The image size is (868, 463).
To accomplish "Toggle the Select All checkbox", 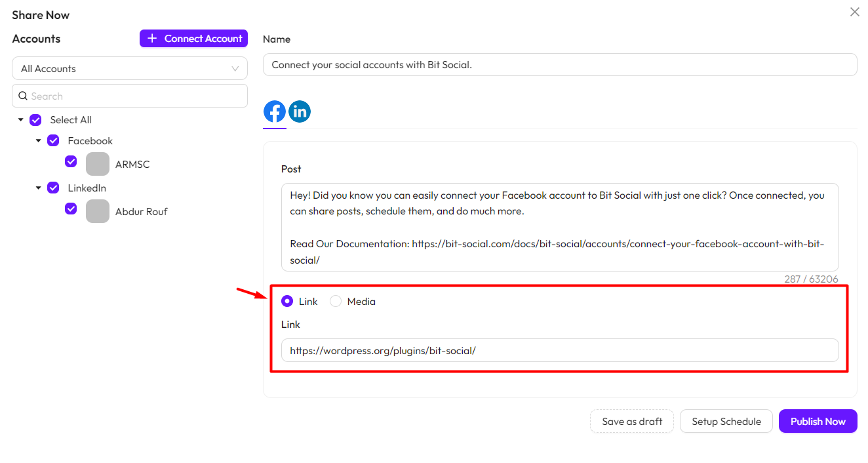I will coord(36,120).
